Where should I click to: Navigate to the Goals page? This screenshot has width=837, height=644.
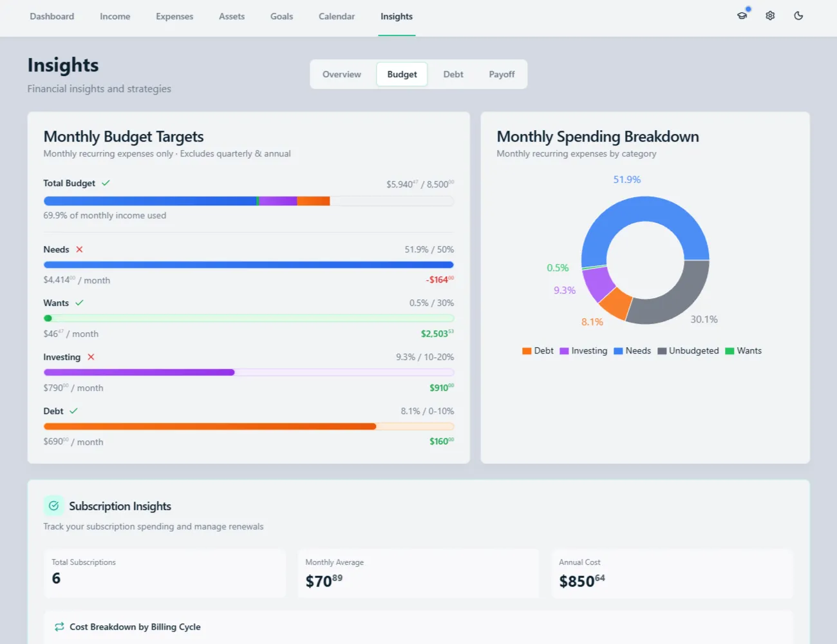click(281, 16)
